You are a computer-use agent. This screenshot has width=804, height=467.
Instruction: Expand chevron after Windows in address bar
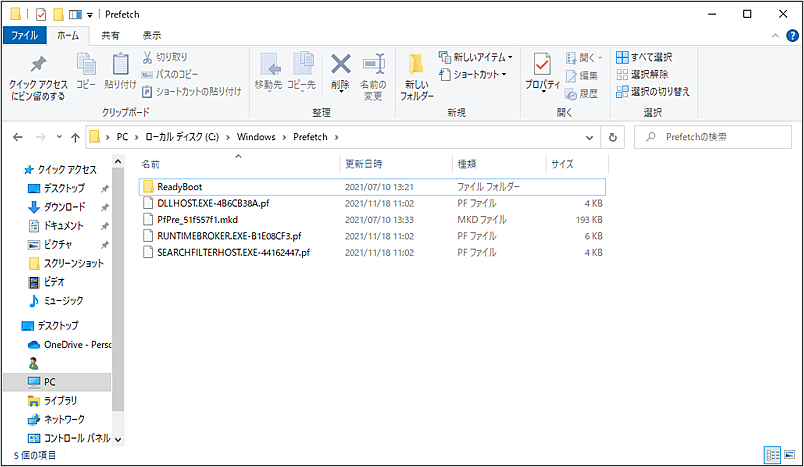(284, 137)
